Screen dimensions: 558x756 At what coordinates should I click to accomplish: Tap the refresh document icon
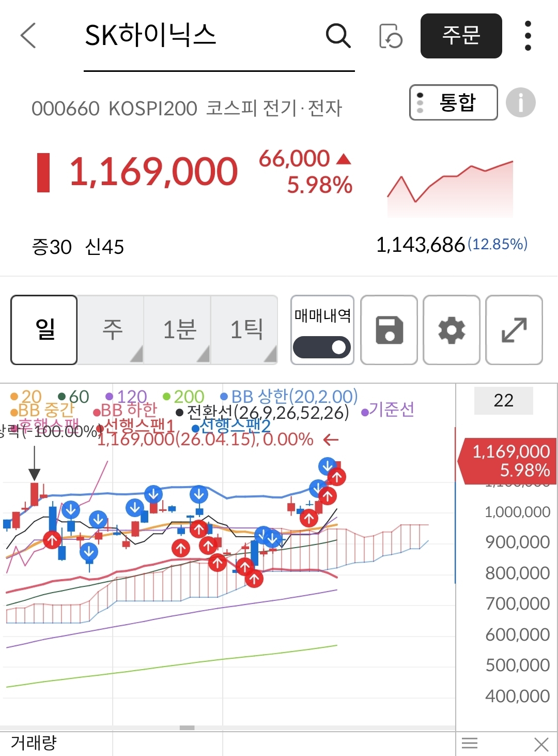click(x=390, y=36)
